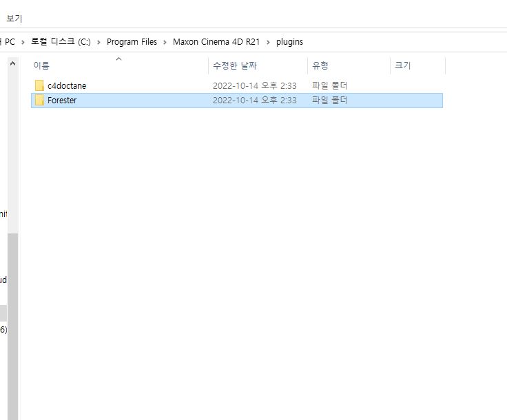507x420 pixels.
Task: Open the 보기 ribbon tab
Action: point(14,19)
